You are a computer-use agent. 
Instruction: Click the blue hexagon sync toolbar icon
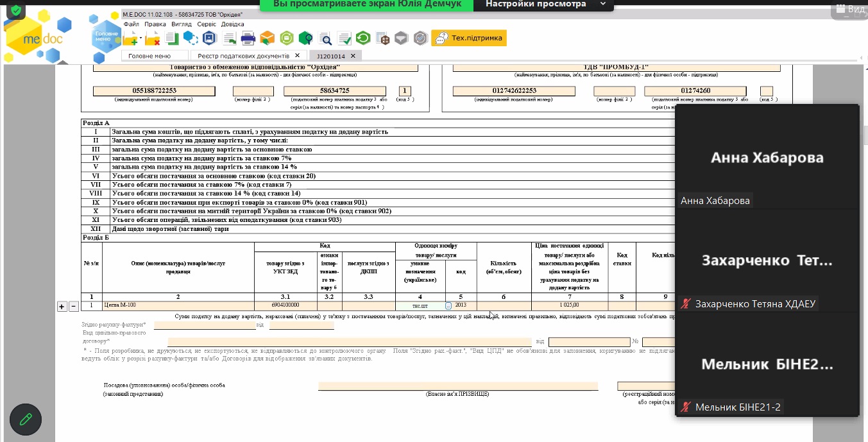coord(191,38)
